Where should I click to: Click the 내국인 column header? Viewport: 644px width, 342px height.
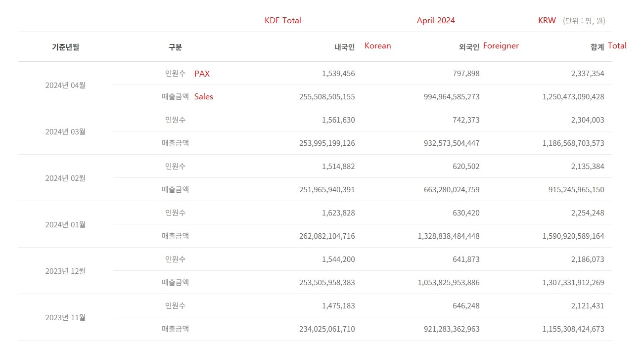point(345,47)
